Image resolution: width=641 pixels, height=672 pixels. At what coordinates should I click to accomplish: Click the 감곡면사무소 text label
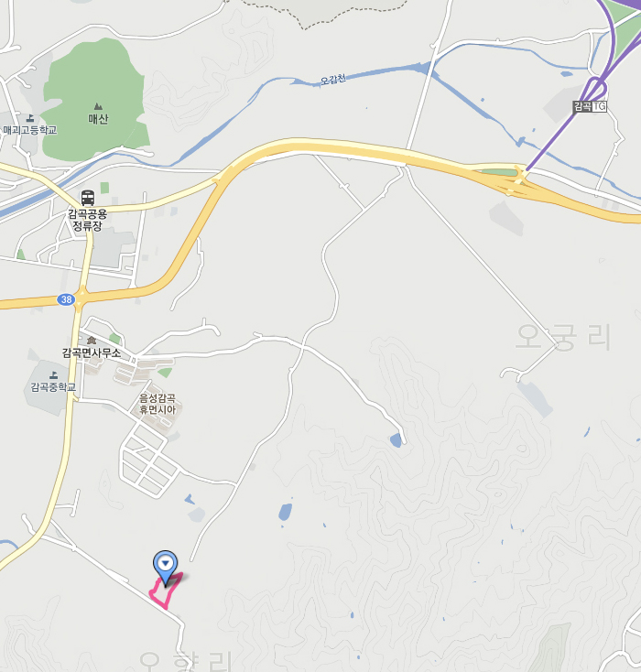coord(92,352)
